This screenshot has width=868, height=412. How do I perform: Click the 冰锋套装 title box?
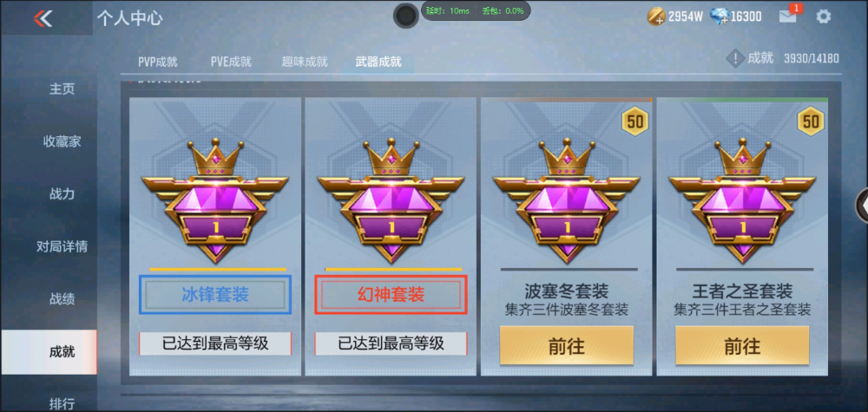click(x=215, y=295)
